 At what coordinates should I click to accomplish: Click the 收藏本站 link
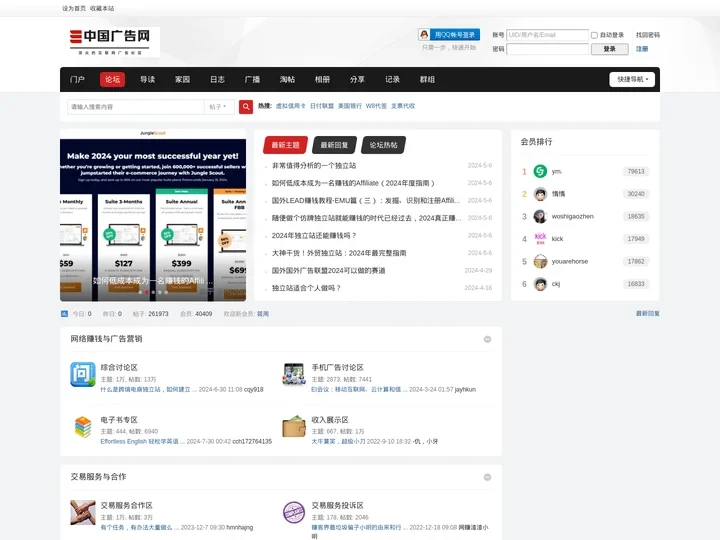[x=102, y=8]
